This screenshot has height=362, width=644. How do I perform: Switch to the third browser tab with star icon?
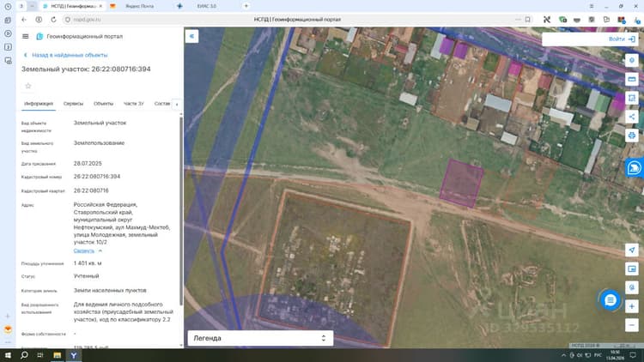tap(206, 6)
